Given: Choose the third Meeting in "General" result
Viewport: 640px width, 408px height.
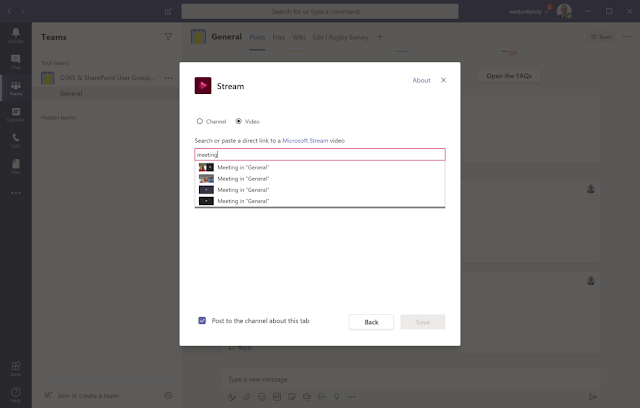Looking at the screenshot, I should (x=320, y=190).
